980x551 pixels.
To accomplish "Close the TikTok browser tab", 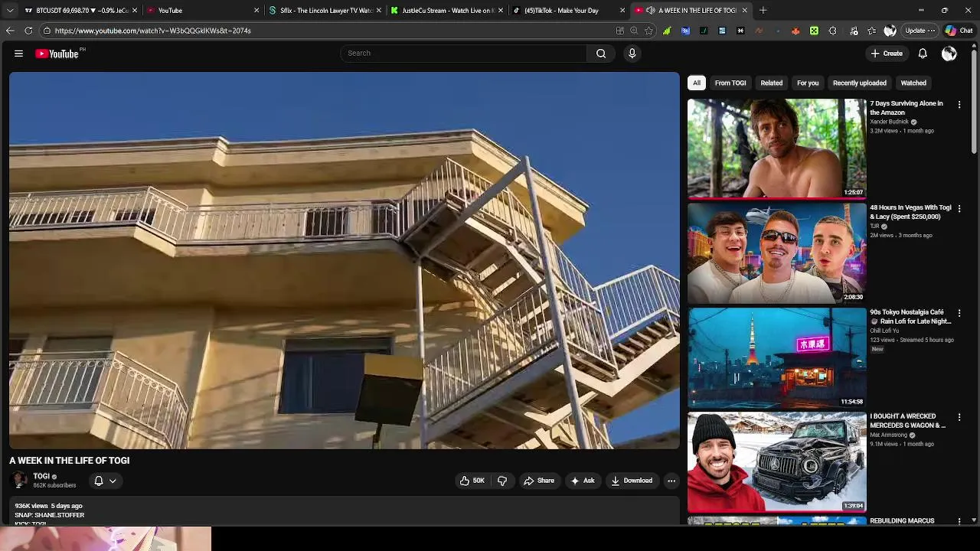I will point(622,11).
